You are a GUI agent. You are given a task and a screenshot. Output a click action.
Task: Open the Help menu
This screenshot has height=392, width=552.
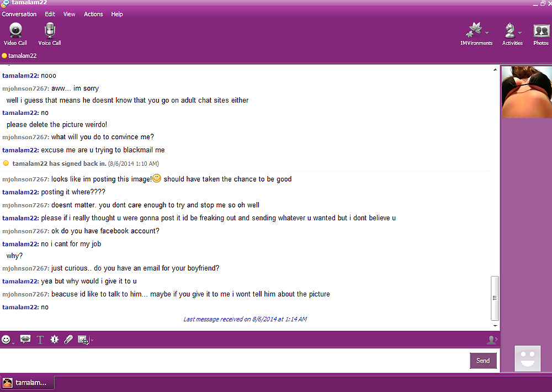(117, 14)
